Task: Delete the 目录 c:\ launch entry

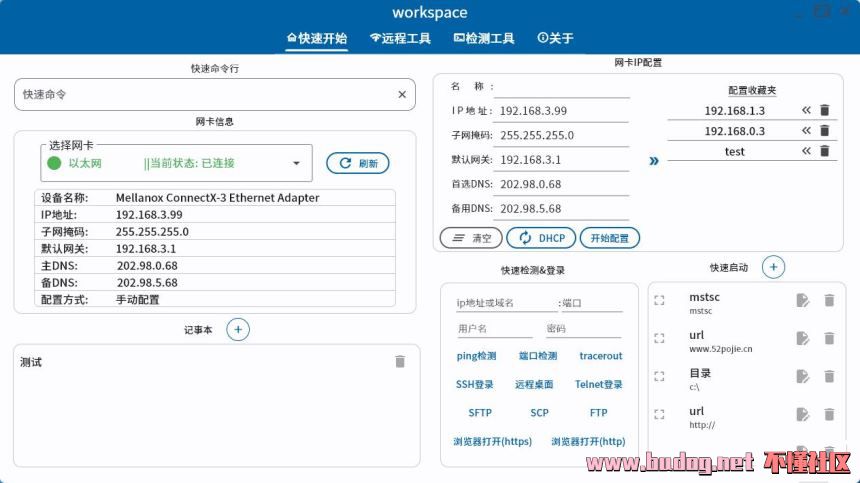Action: (829, 376)
